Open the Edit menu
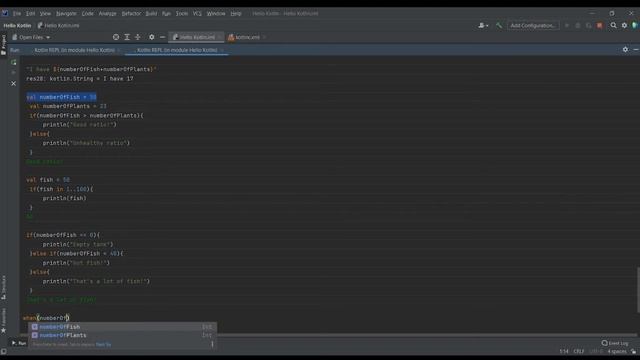Screen dimensions: 640x360 30,13
